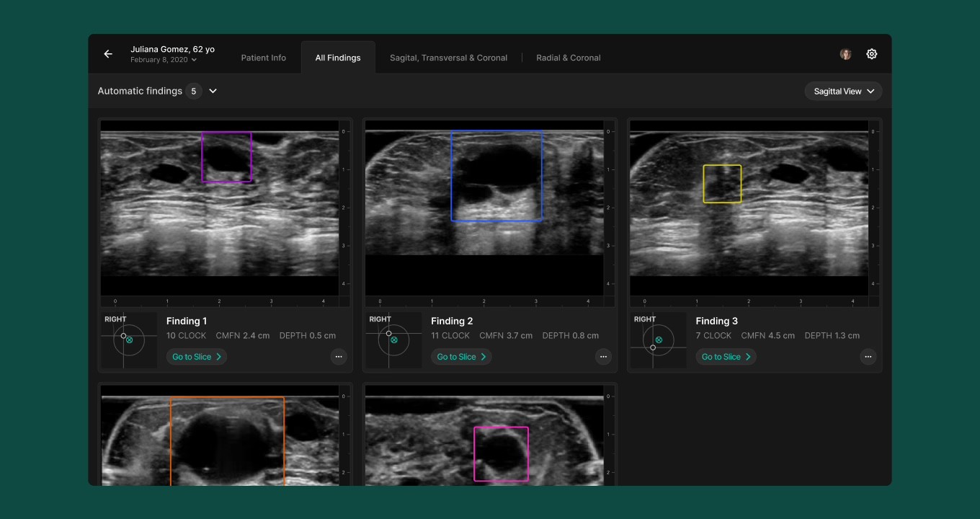Screen dimensions: 980x519
Task: Click the Finding 1 ultrasound image
Action: click(220, 208)
